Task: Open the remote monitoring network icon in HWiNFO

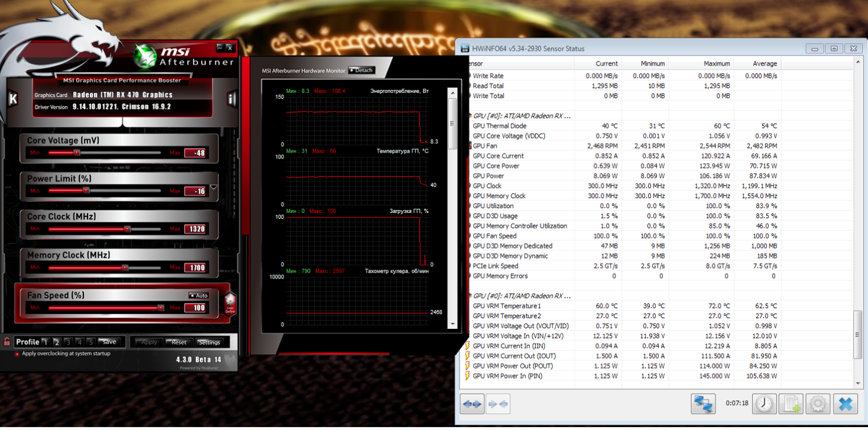Action: [703, 404]
